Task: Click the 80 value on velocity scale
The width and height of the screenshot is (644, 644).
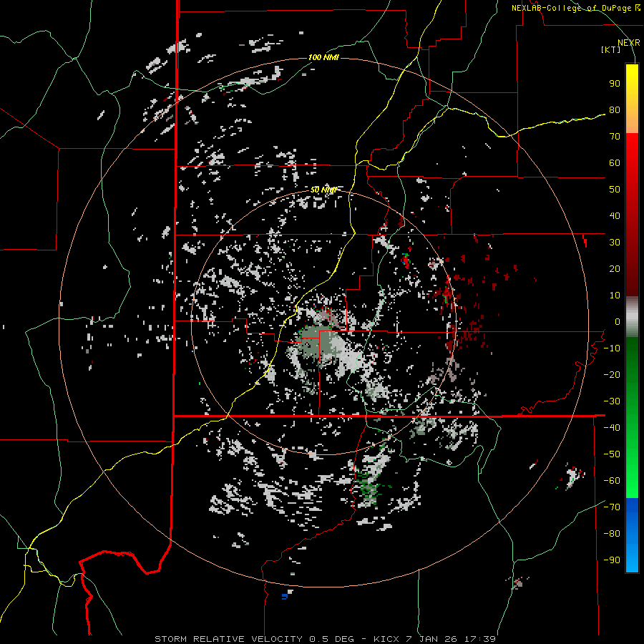Action: [x=615, y=110]
